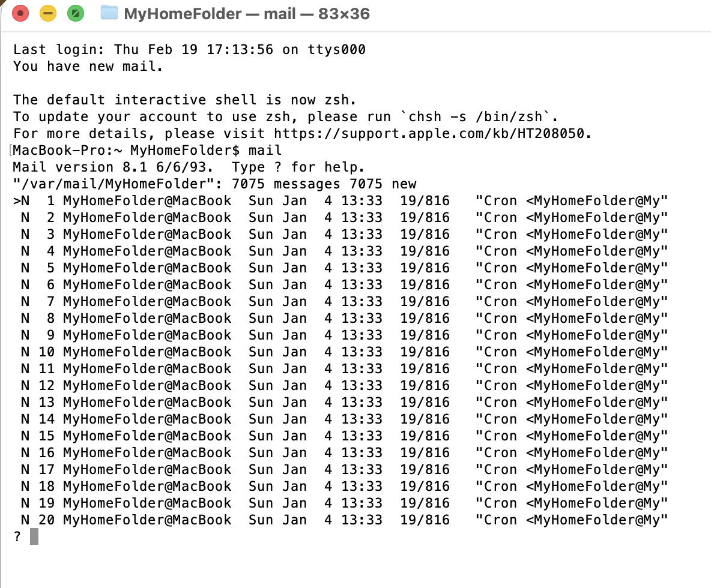Click the green full-screen button
This screenshot has height=588, width=711.
(76, 13)
